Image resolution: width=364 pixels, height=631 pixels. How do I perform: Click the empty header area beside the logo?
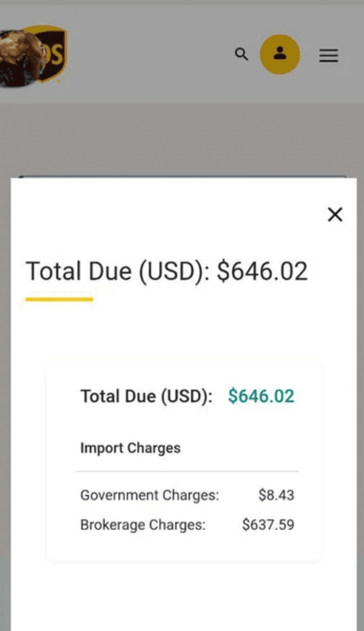click(152, 56)
